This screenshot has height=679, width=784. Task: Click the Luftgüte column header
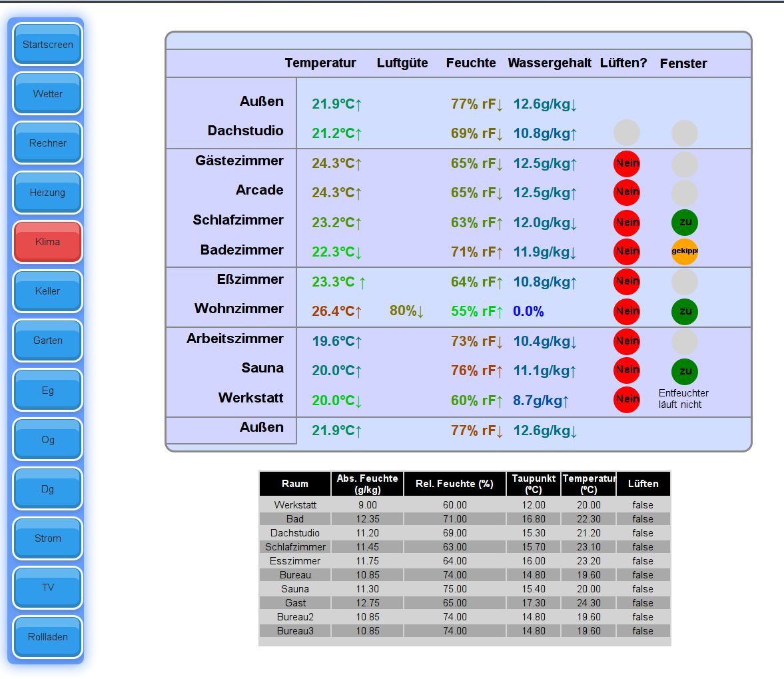[x=402, y=63]
